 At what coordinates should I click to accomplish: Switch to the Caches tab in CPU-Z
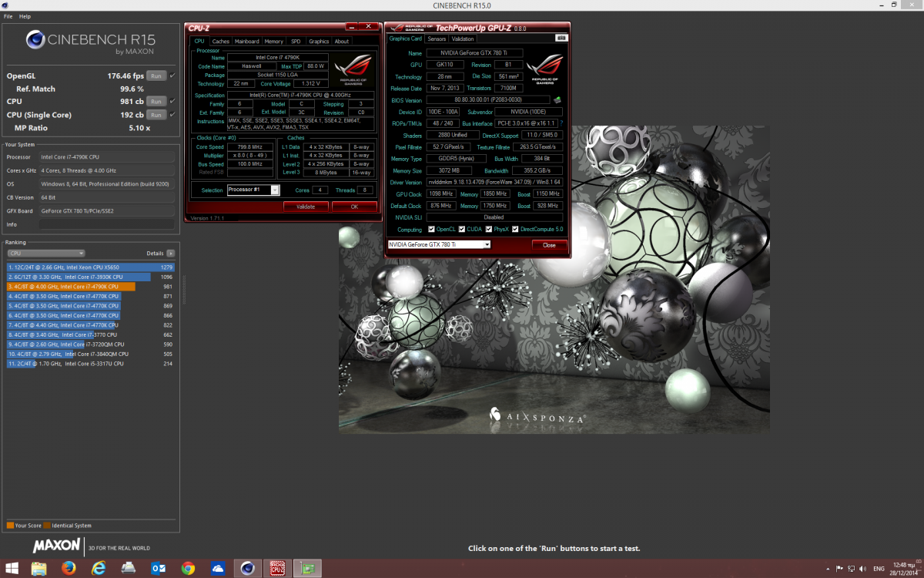(221, 42)
